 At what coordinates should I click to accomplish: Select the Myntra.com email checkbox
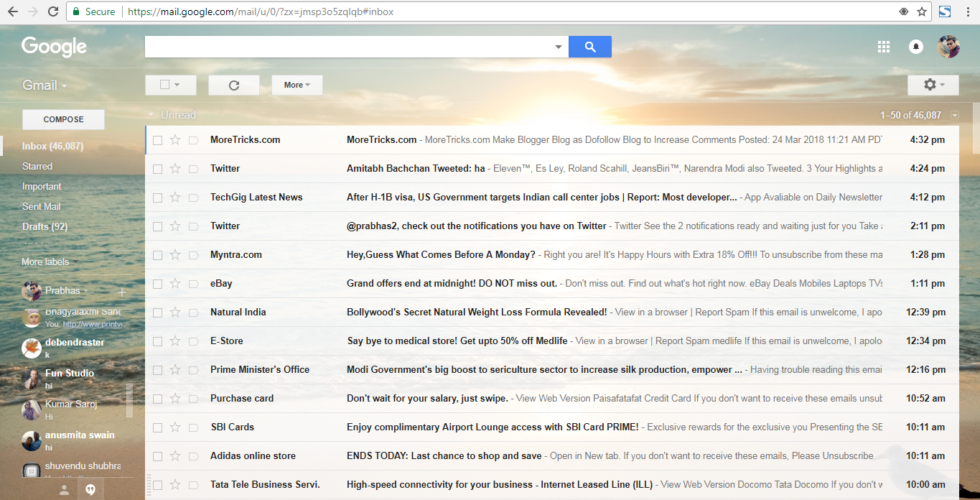click(x=157, y=255)
